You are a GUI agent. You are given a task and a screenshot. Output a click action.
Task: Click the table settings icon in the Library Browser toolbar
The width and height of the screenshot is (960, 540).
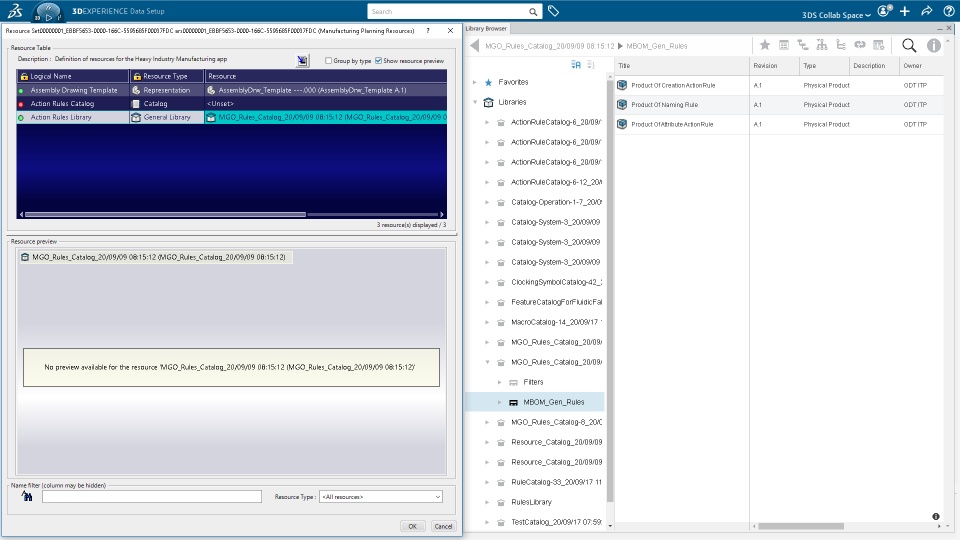(x=879, y=45)
